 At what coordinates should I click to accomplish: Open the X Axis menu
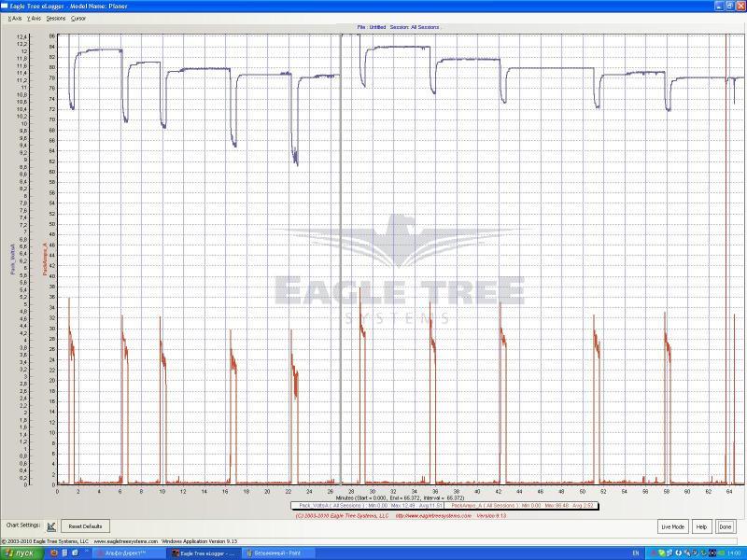(x=14, y=18)
